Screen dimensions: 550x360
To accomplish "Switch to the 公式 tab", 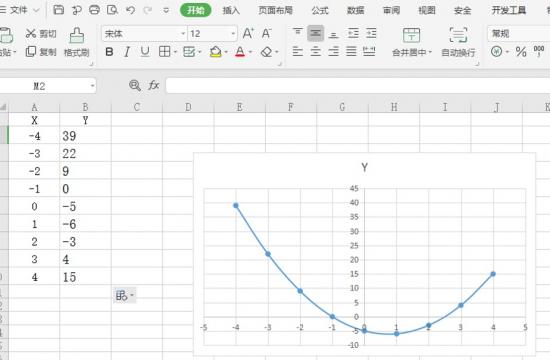I will click(320, 10).
